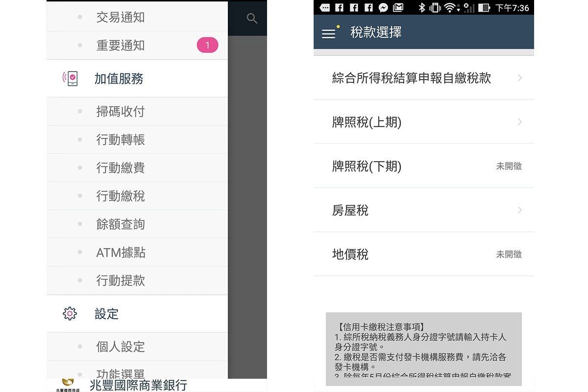Tap the mail notification icon in status bar
This screenshot has width=588, height=392.
(398, 7)
